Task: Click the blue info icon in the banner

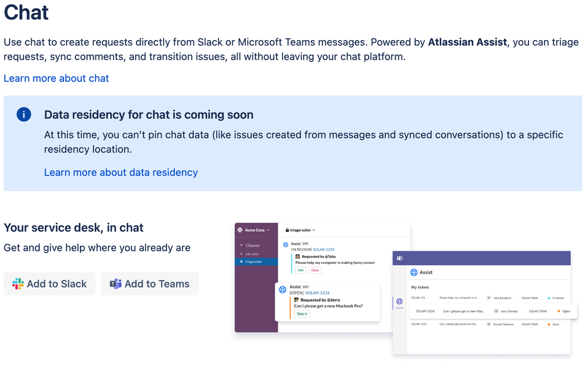Action: point(24,114)
